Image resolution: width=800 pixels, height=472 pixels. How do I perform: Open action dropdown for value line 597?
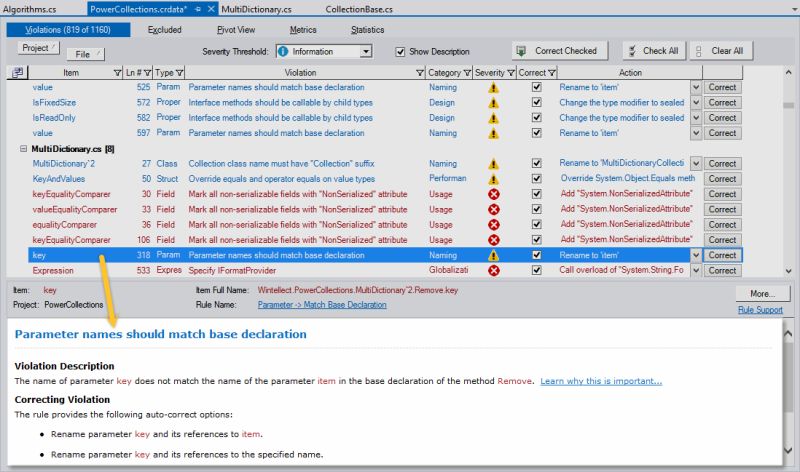pos(696,133)
